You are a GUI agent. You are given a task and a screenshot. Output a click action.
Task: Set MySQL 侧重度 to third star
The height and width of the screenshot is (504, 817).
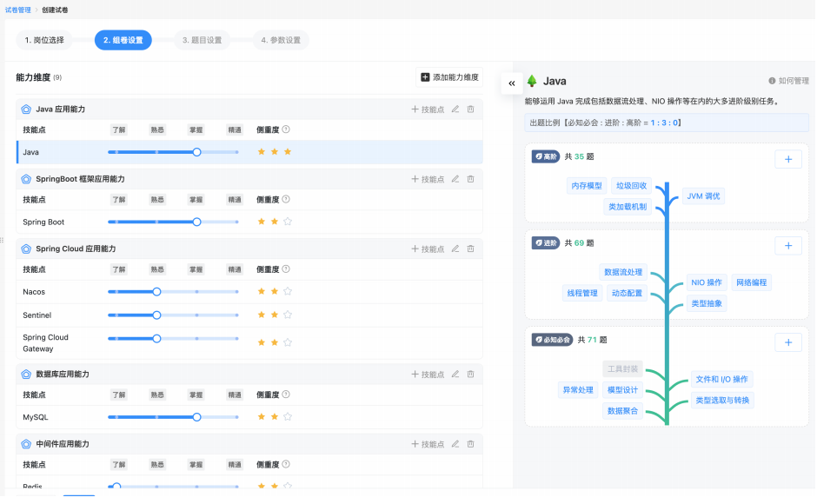(288, 416)
